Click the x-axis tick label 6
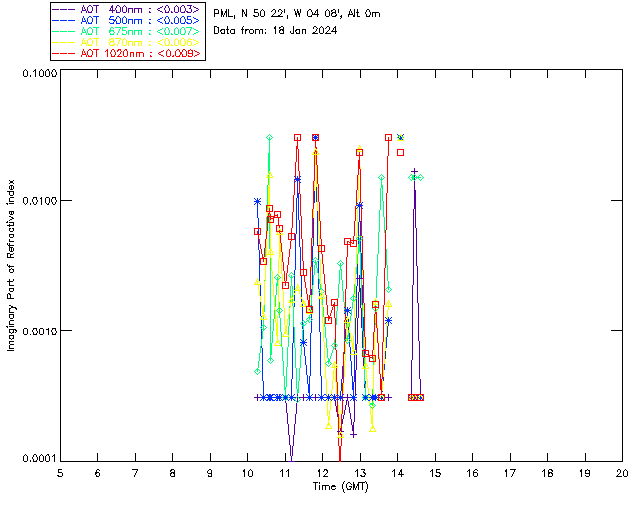Screen dimensions: 640x512 pyautogui.click(x=98, y=473)
